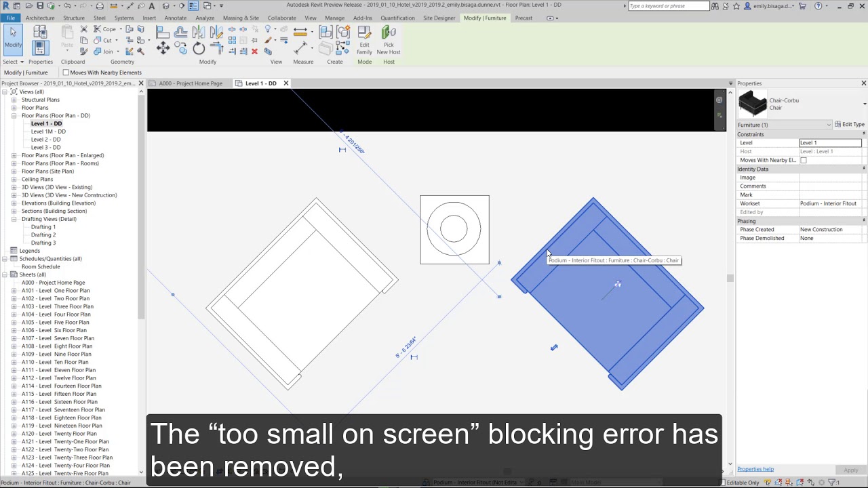868x488 pixels.
Task: Select the Rotate tool in Modify panel
Action: pyautogui.click(x=199, y=47)
